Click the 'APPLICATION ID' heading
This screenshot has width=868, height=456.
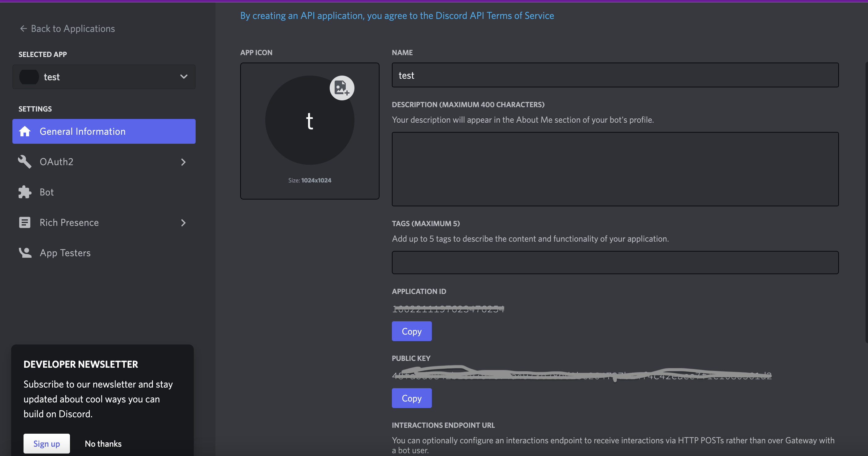(x=419, y=292)
